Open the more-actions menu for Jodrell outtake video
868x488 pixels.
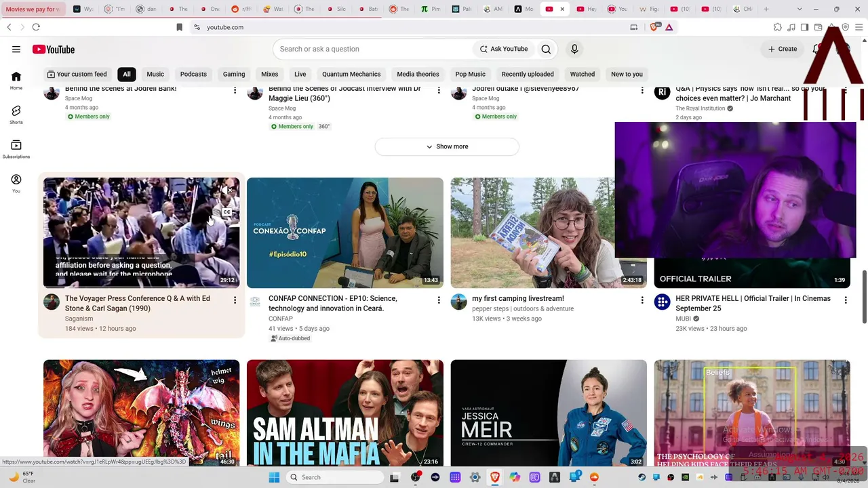[x=642, y=90]
